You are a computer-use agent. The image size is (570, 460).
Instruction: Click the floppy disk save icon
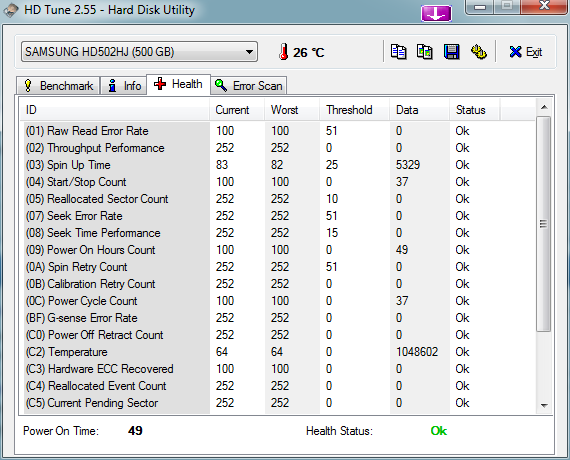451,52
